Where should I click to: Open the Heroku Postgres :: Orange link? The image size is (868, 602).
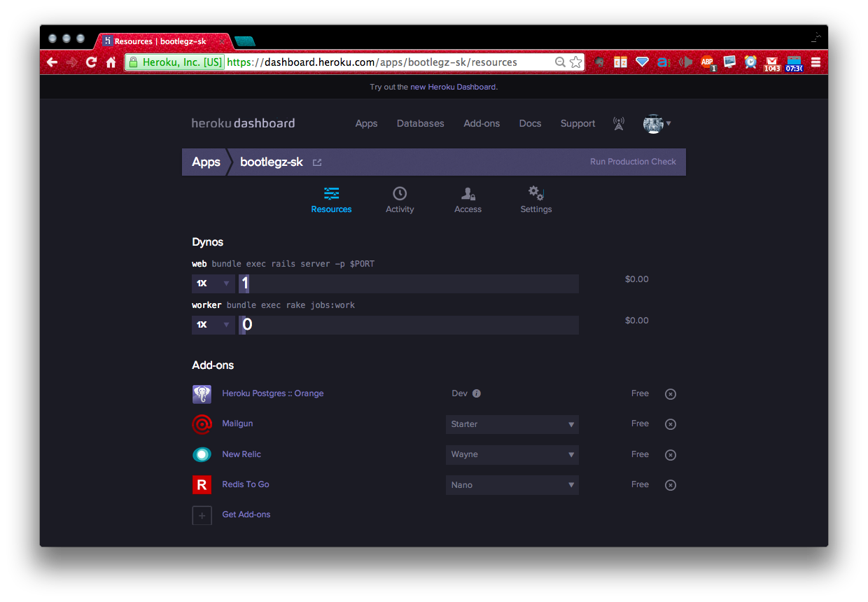(x=273, y=393)
